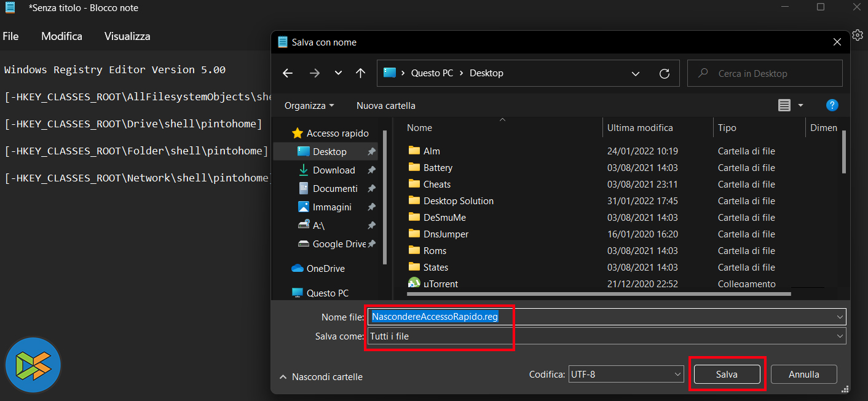Open the help question mark icon
868x401 pixels.
832,105
